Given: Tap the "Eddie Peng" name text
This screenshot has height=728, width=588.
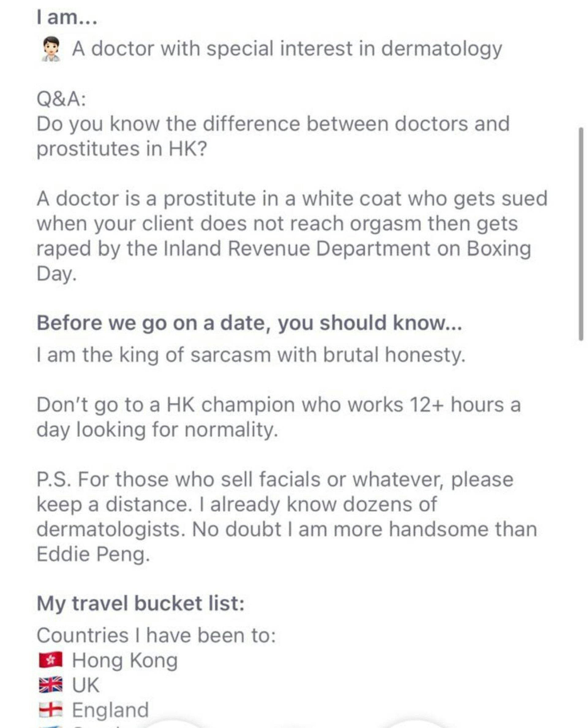Looking at the screenshot, I should (93, 554).
